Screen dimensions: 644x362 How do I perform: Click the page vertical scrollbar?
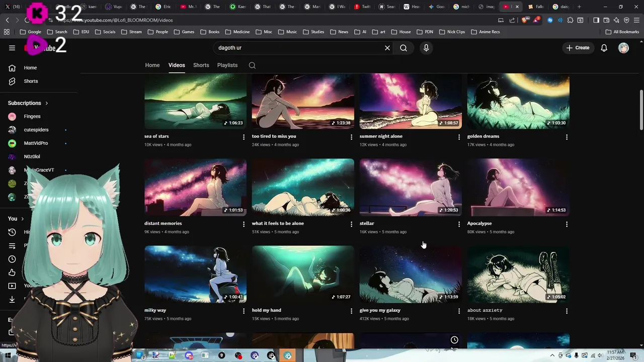click(x=641, y=110)
